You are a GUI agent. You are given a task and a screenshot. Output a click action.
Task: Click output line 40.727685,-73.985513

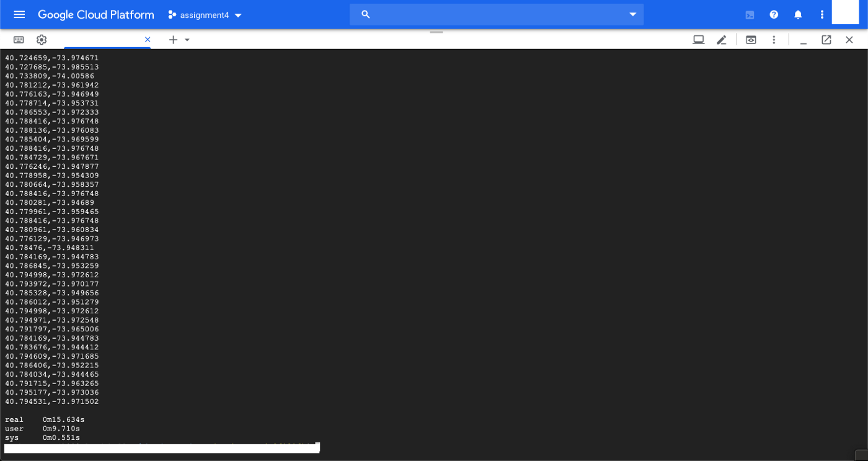(52, 67)
